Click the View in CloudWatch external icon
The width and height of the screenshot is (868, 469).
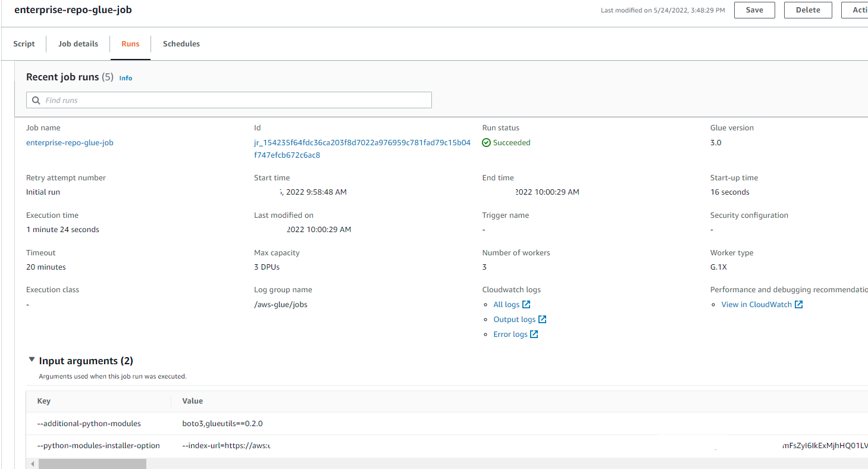click(x=798, y=305)
